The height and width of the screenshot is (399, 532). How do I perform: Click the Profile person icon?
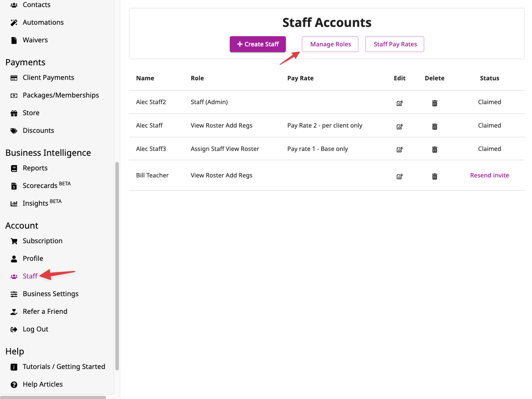coord(14,259)
